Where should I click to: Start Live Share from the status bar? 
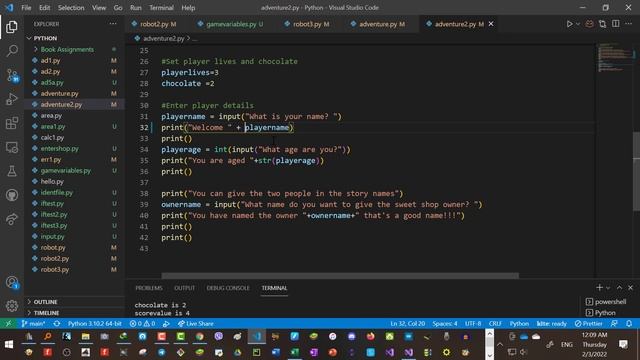tap(196, 324)
